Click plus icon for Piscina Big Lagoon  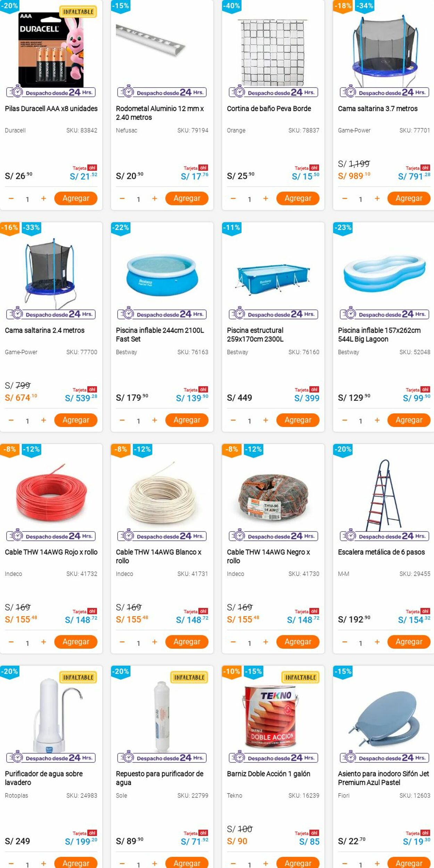click(377, 420)
